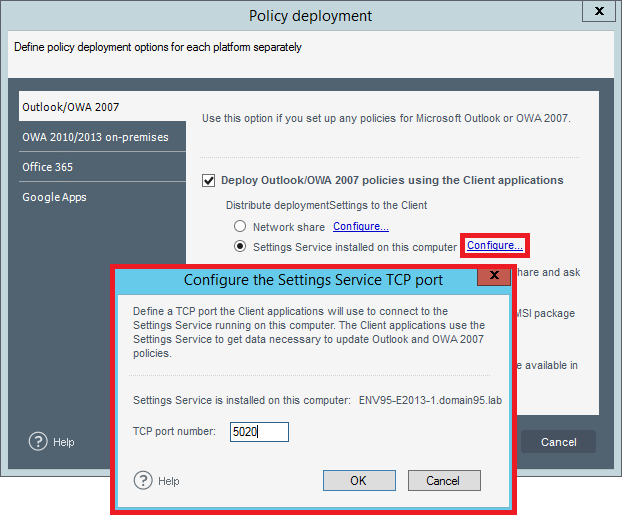The height and width of the screenshot is (515, 622).
Task: Open the Google Apps tab
Action: pyautogui.click(x=102, y=197)
